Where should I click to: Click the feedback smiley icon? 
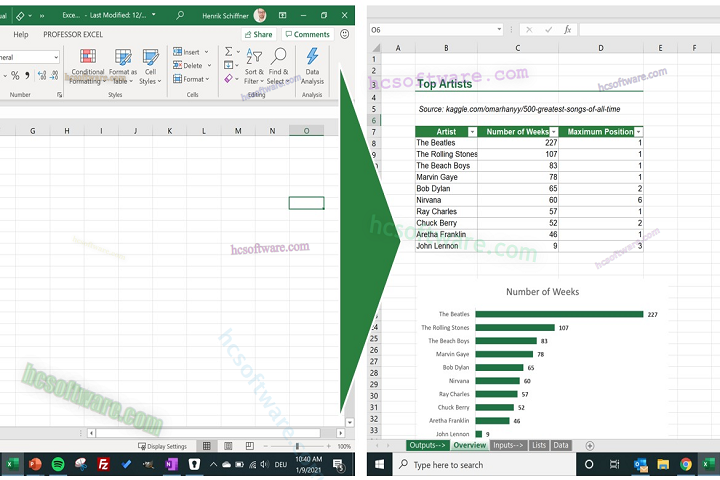[x=344, y=34]
